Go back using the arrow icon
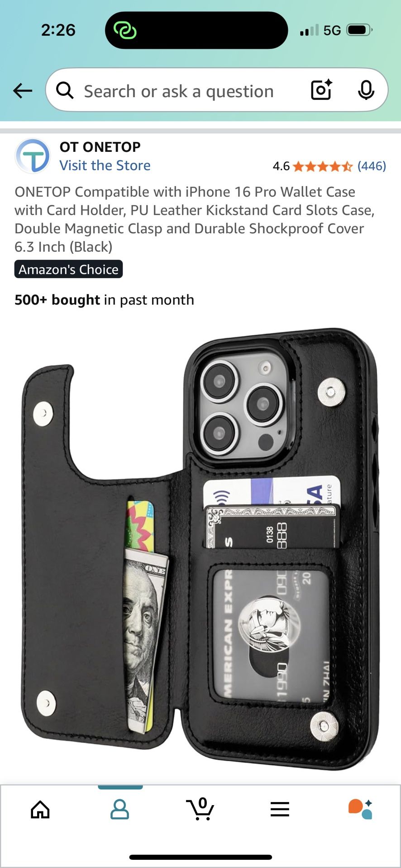The height and width of the screenshot is (868, 401). click(23, 90)
